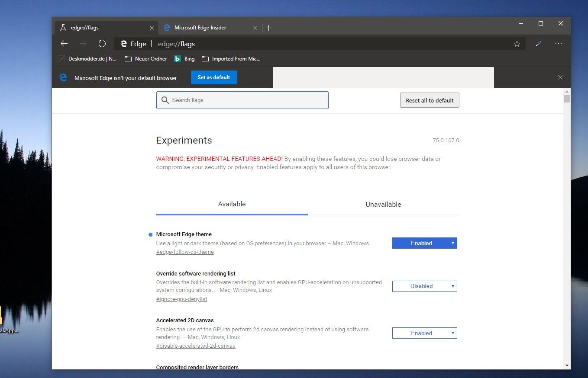Click the vertical scrollbar thumb
The image size is (588, 378).
(x=567, y=99)
